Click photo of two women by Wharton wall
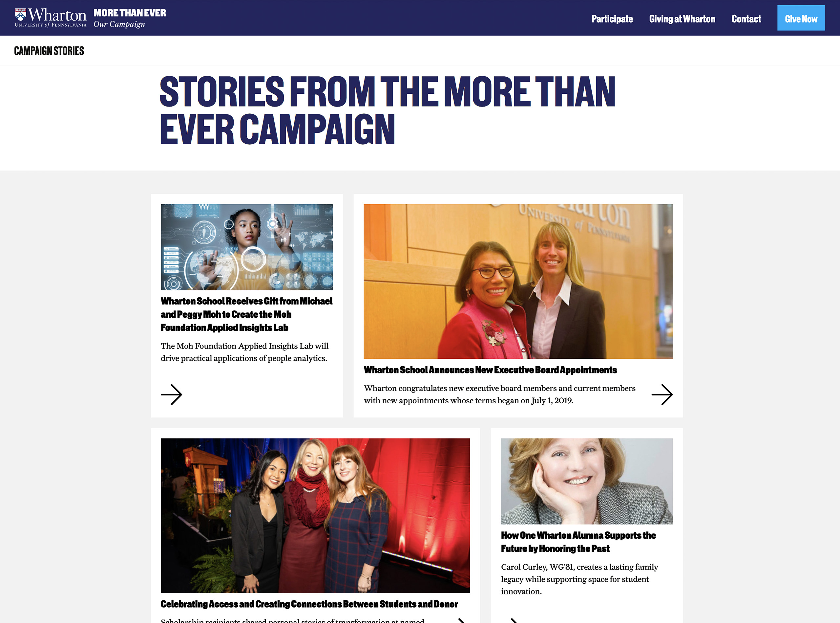 (518, 281)
